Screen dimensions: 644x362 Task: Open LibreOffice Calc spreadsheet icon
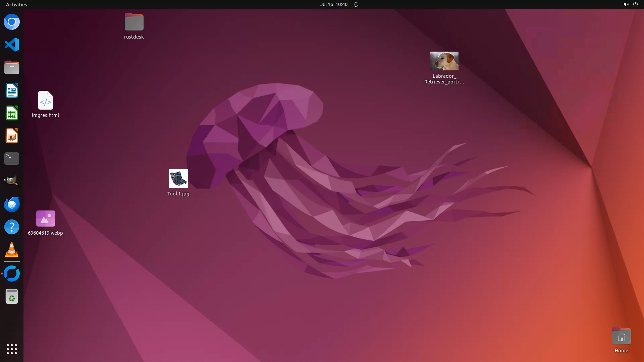(x=12, y=113)
